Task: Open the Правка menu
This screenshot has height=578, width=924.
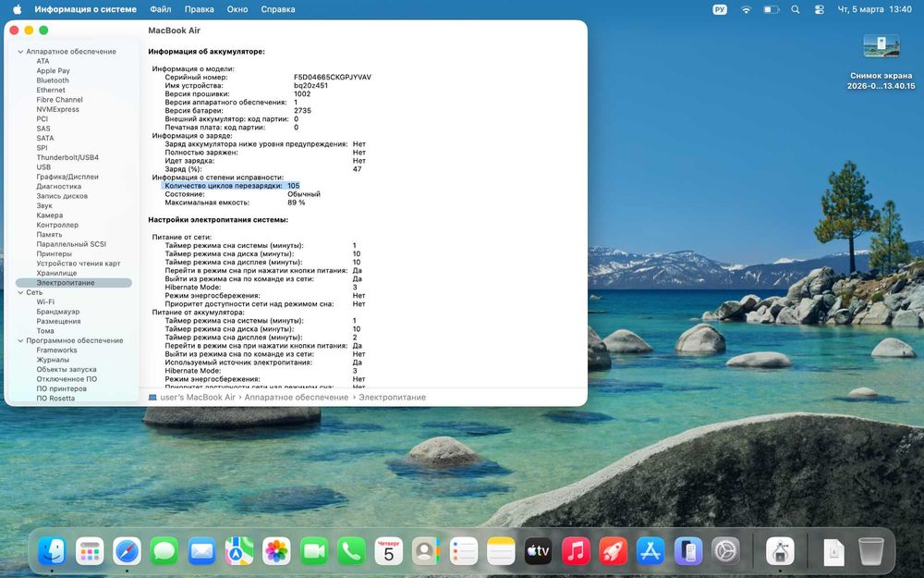Action: 200,9
